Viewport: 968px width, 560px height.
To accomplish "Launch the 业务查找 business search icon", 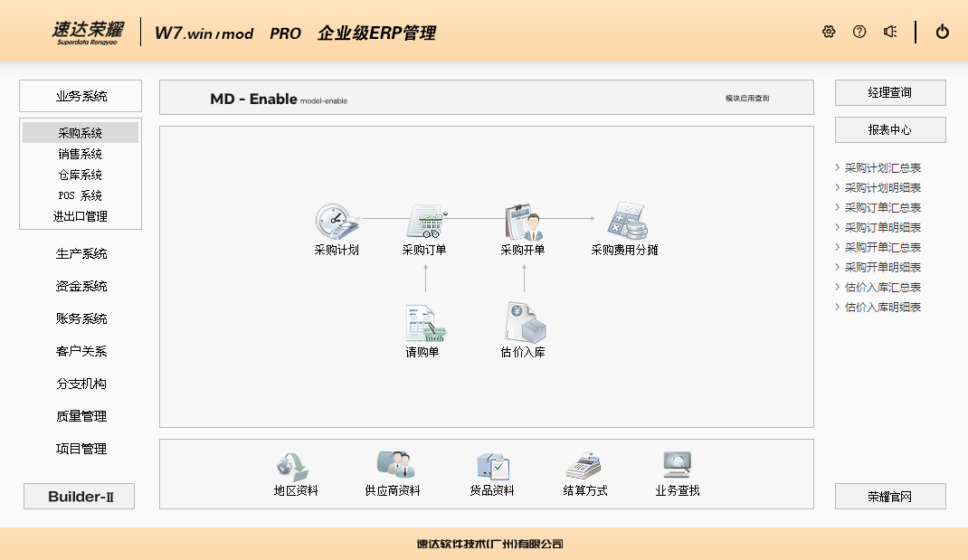I will click(678, 467).
